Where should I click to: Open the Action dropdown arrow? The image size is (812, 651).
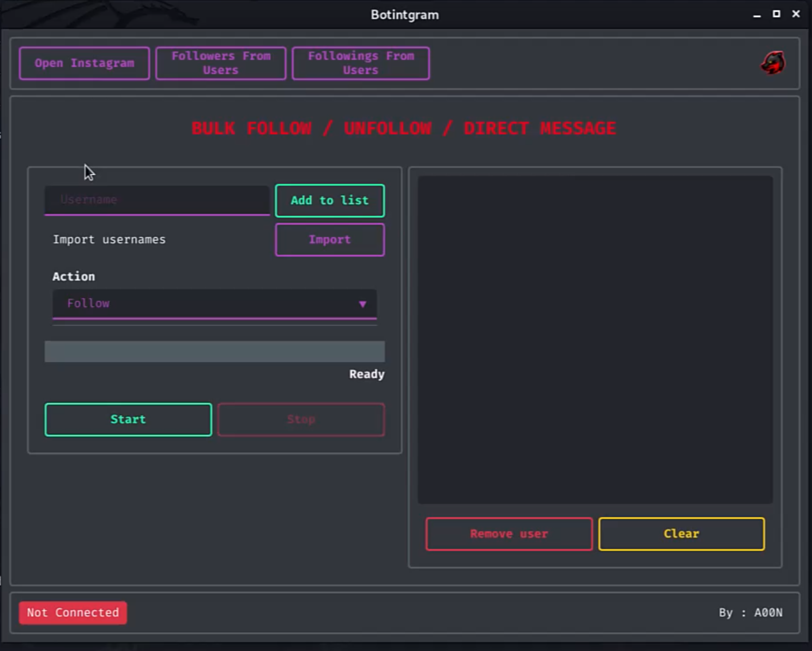pyautogui.click(x=362, y=304)
